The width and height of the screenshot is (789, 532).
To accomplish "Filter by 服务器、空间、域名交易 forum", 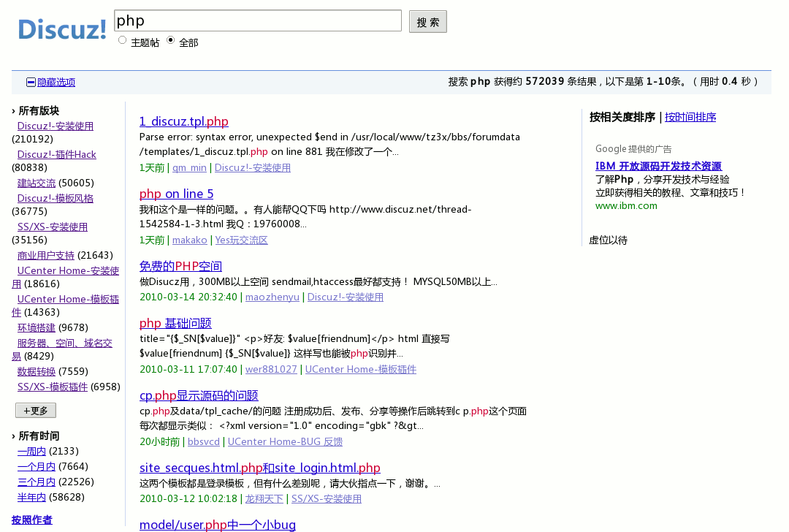I will (64, 343).
